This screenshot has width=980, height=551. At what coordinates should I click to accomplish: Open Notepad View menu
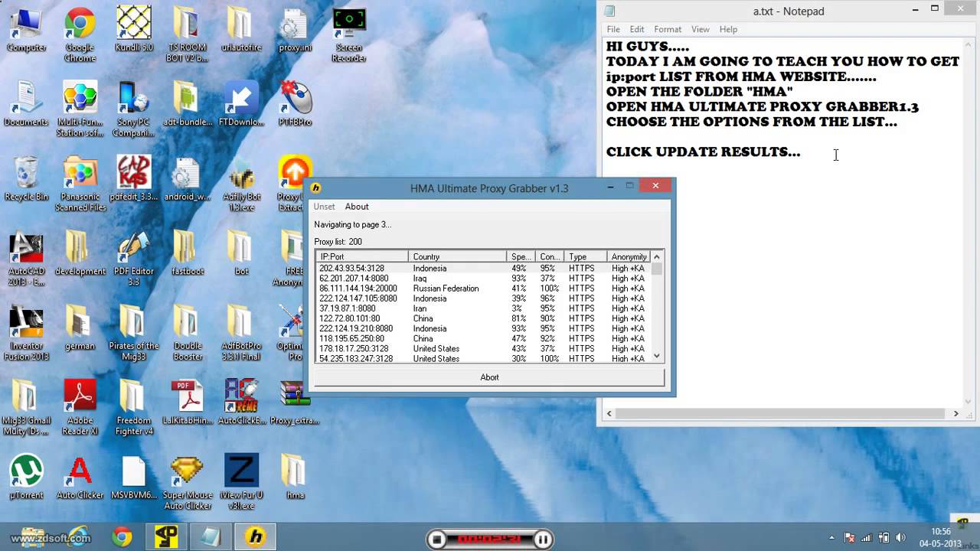click(701, 29)
